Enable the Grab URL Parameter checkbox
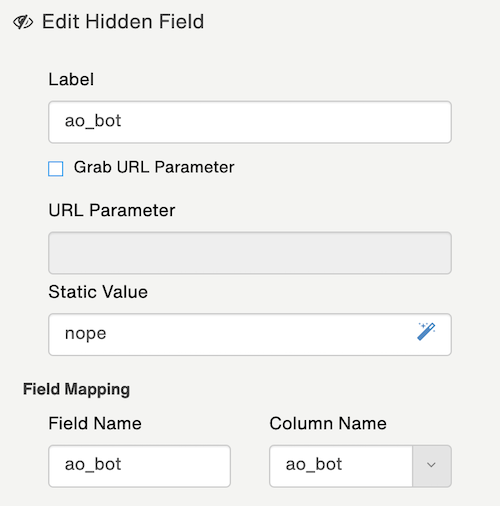The height and width of the screenshot is (506, 500). [56, 168]
